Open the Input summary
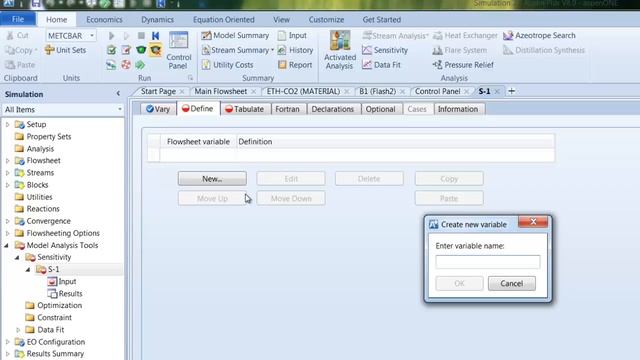The height and width of the screenshot is (360, 640). point(292,36)
